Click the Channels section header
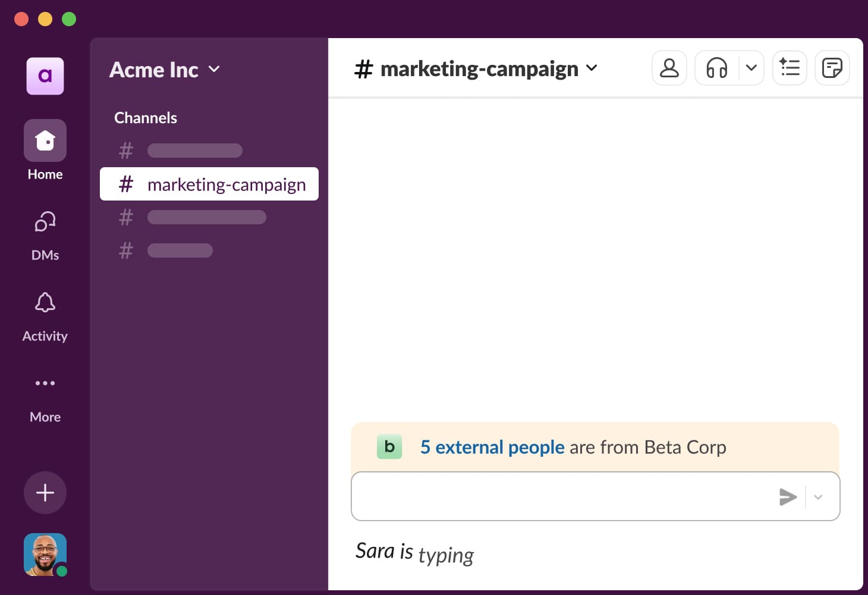 (146, 117)
